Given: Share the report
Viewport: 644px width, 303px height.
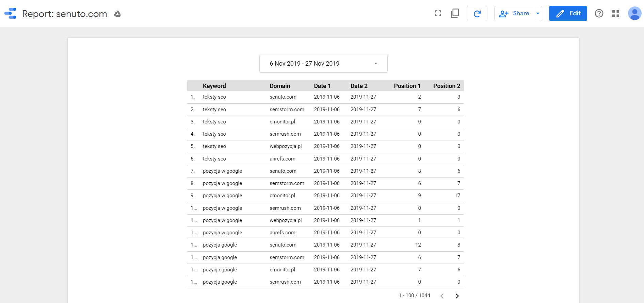Looking at the screenshot, I should click(514, 14).
